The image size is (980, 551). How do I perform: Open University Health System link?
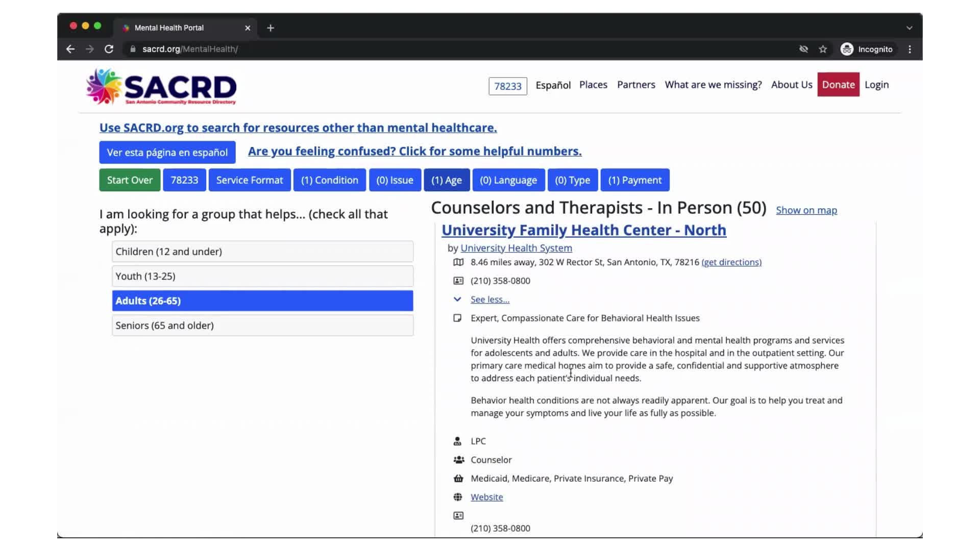pyautogui.click(x=516, y=248)
